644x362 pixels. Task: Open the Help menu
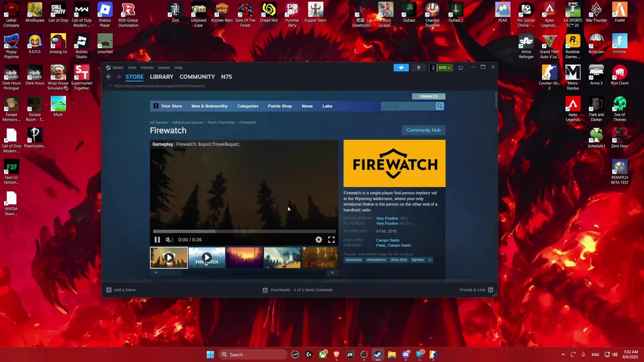point(179,67)
